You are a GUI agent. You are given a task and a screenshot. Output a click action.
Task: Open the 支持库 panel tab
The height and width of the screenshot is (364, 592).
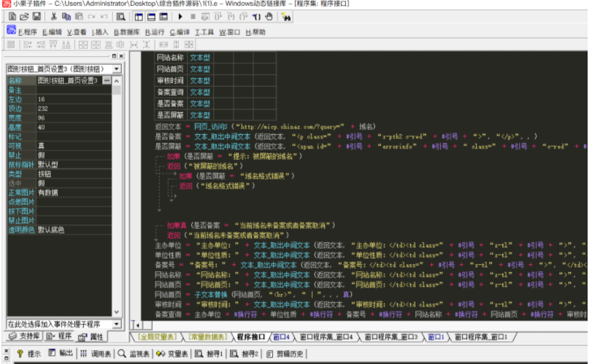coord(24,337)
